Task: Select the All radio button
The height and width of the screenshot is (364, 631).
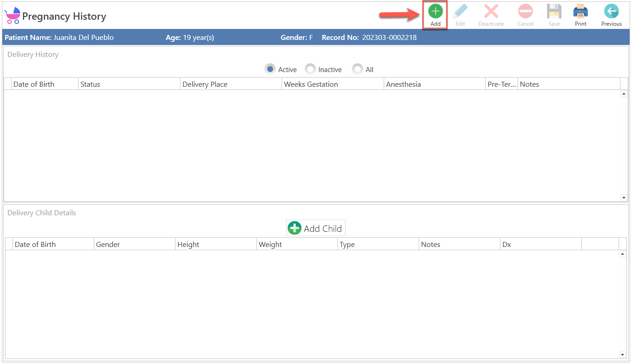Action: click(x=358, y=69)
